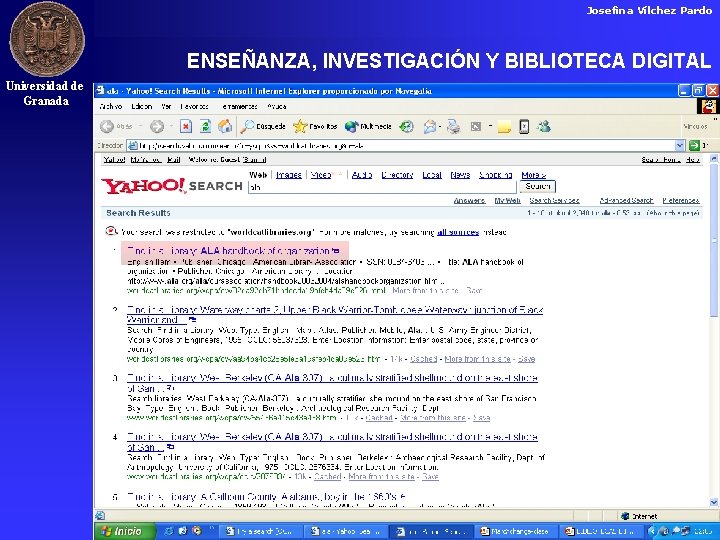Open the Forward button history dropdown arrow
This screenshot has width=720, height=540.
[170, 126]
